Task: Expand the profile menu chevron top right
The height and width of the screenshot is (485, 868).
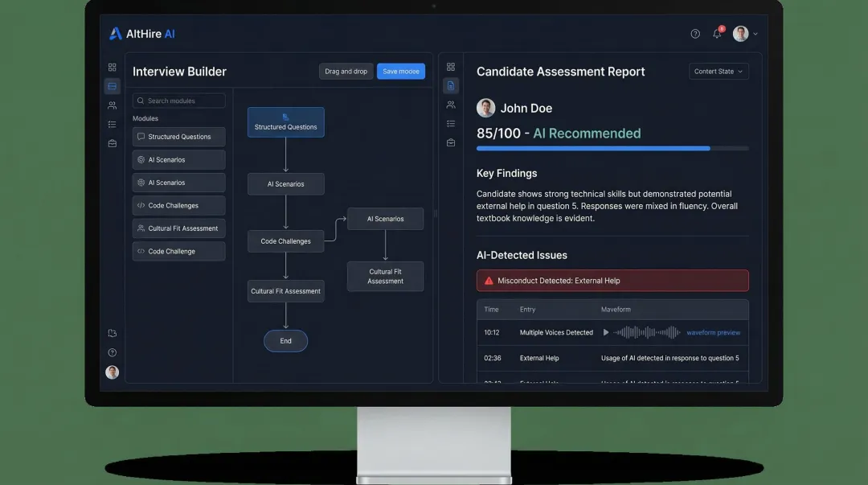Action: 756,34
